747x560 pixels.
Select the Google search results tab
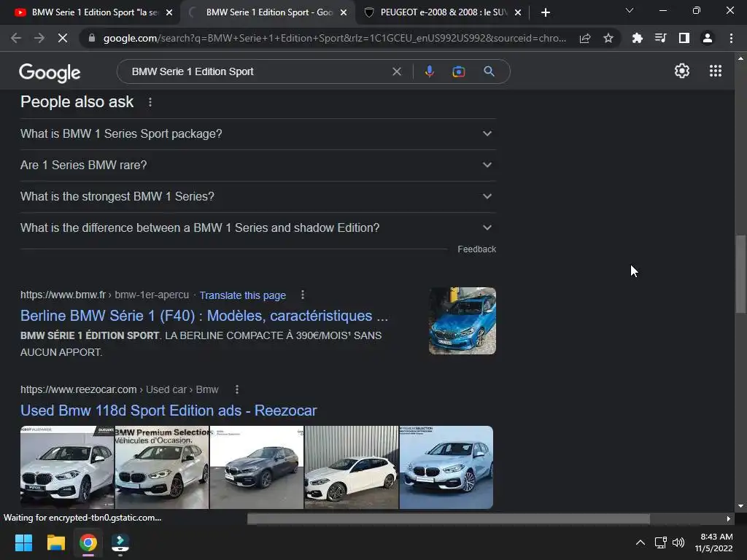(x=268, y=12)
